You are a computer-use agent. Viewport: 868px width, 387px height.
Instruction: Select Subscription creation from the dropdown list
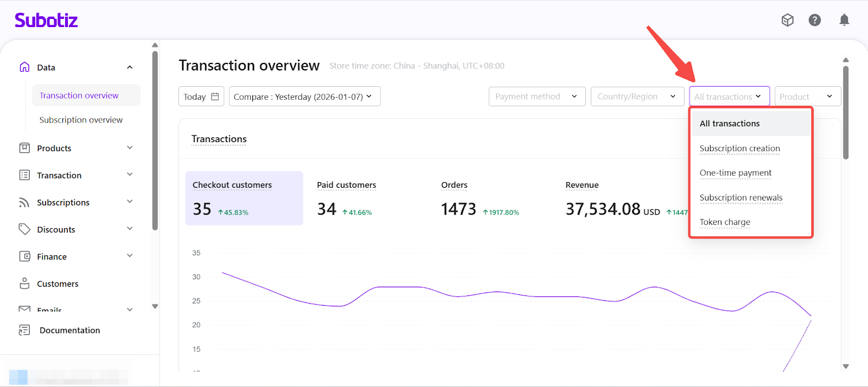pyautogui.click(x=739, y=149)
